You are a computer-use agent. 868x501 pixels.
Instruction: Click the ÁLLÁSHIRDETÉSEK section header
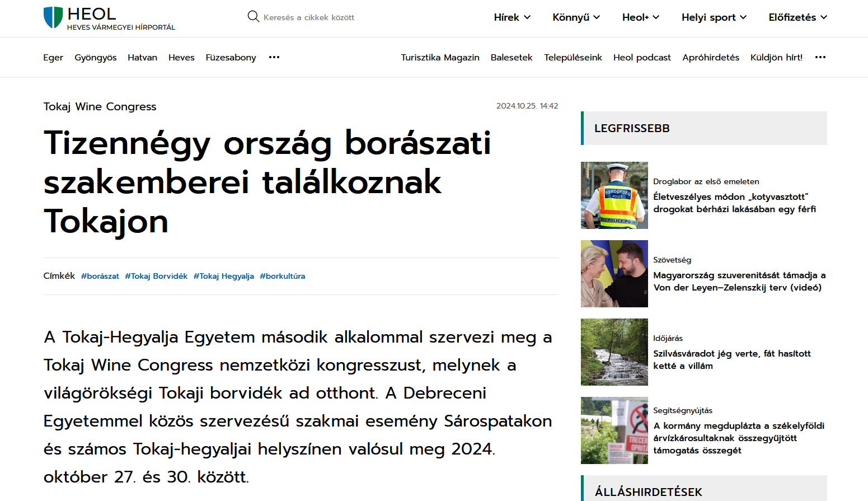[704, 488]
